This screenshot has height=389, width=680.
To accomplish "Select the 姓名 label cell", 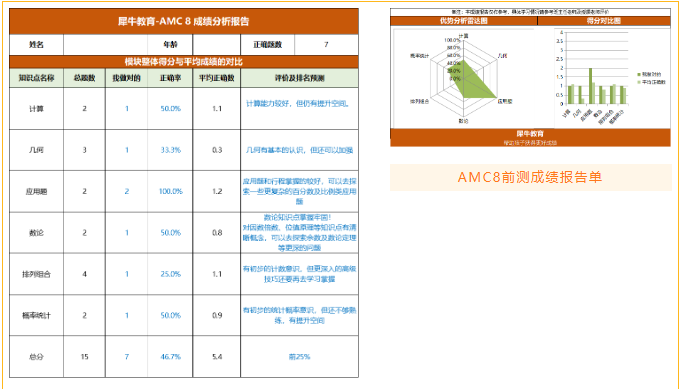I will tap(36, 45).
